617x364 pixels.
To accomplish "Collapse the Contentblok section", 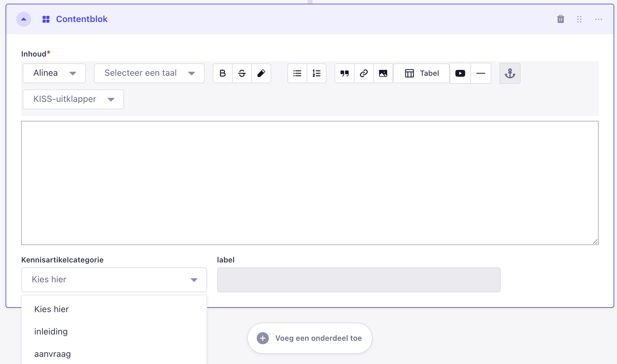I will point(24,19).
